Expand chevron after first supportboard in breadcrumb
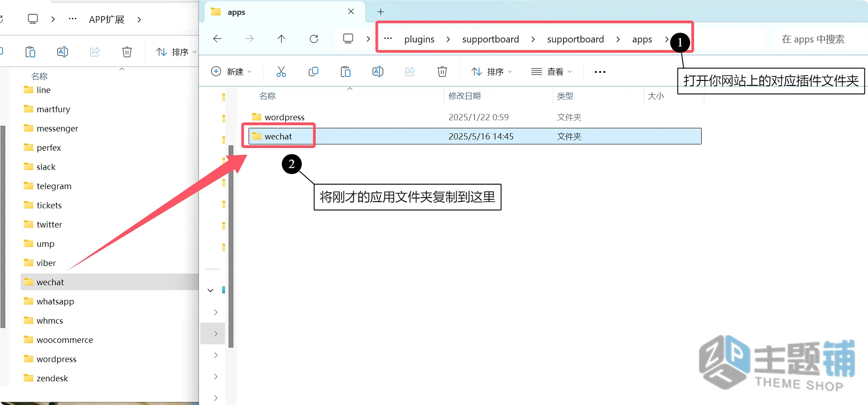This screenshot has height=405, width=868. click(533, 39)
